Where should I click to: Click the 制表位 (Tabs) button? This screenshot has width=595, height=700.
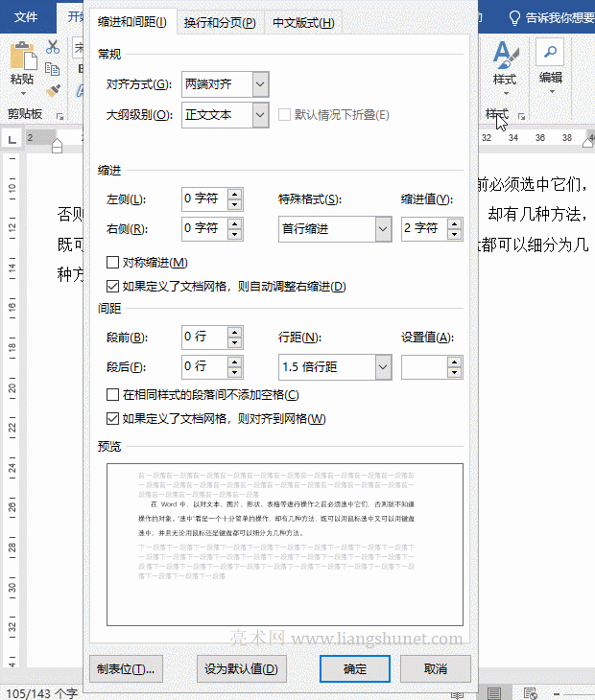pyautogui.click(x=126, y=668)
